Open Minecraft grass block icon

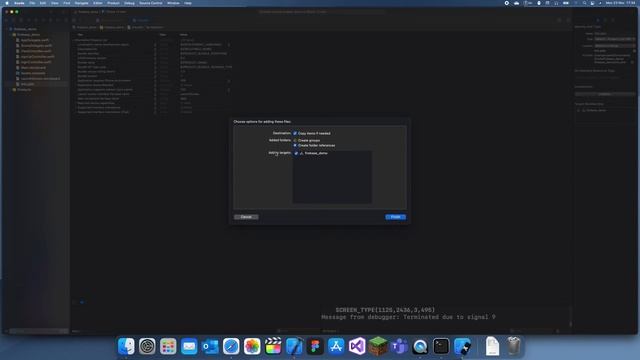(378, 347)
